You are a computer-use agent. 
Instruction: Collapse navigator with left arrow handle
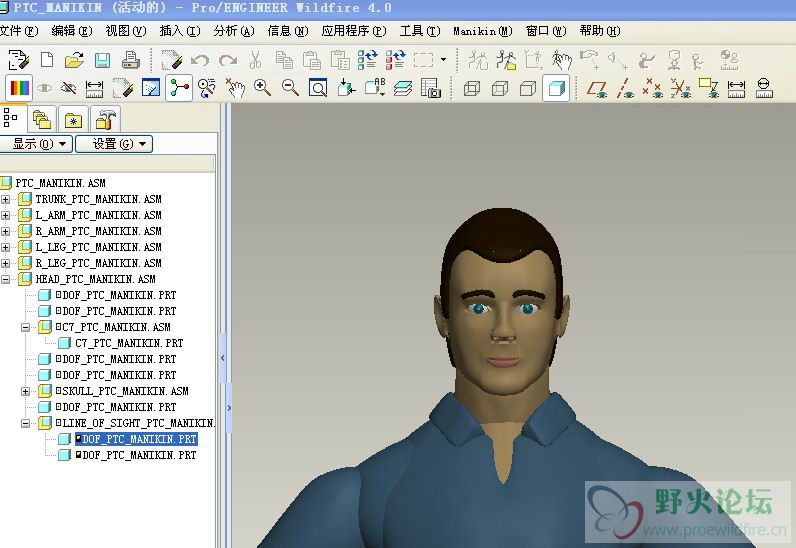coord(222,358)
